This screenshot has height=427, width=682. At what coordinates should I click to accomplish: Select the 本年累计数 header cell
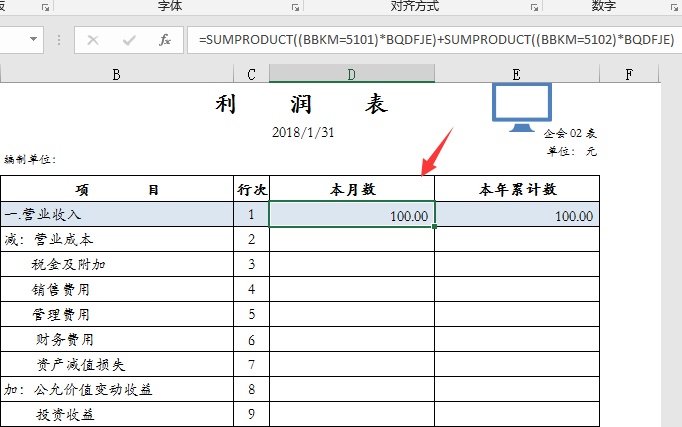517,189
